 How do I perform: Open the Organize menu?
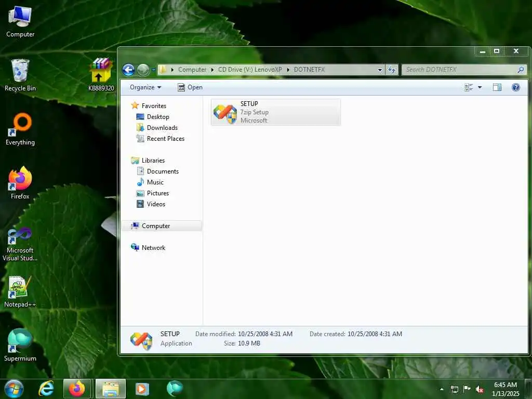tap(145, 87)
